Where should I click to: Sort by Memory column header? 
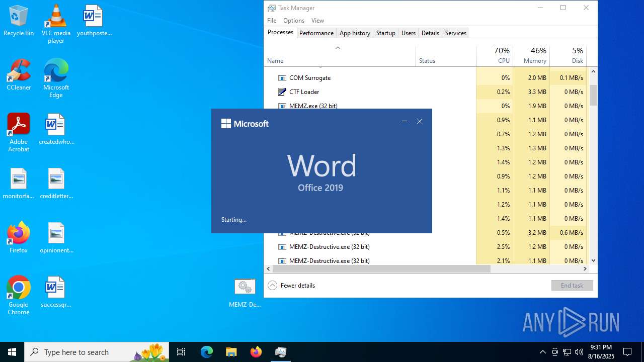coord(531,56)
